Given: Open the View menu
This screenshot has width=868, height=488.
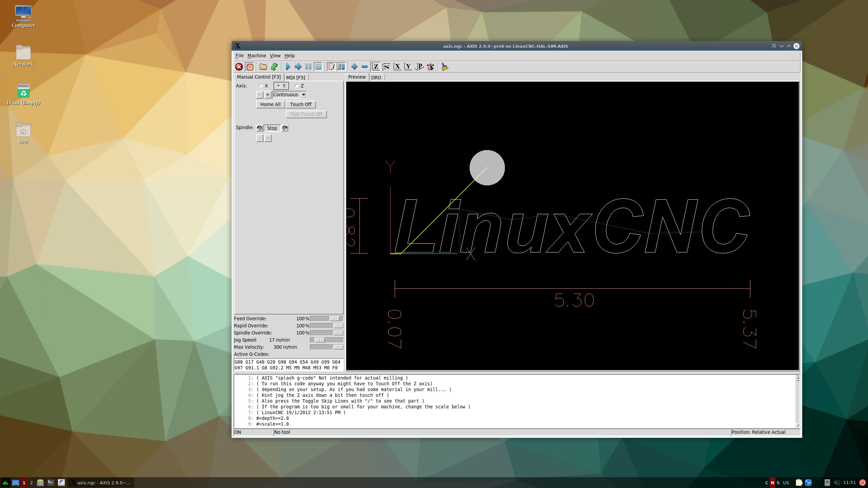Looking at the screenshot, I should tap(275, 56).
